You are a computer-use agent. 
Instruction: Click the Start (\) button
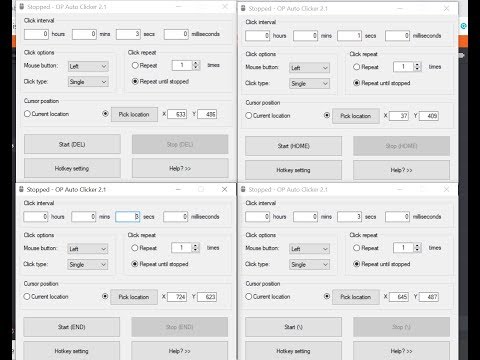point(293,327)
